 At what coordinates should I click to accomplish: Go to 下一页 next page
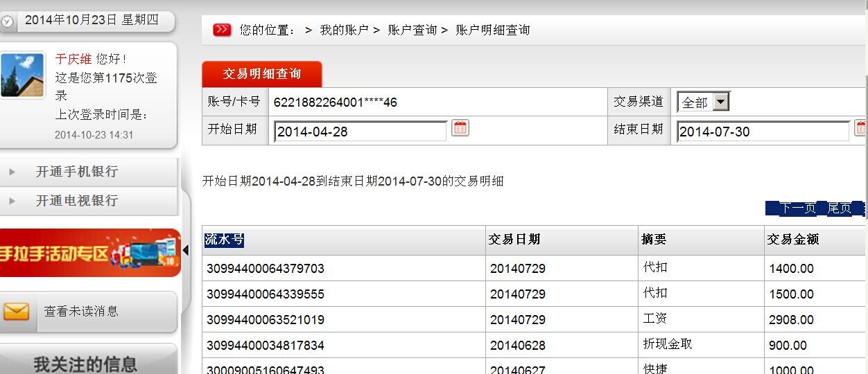click(797, 208)
